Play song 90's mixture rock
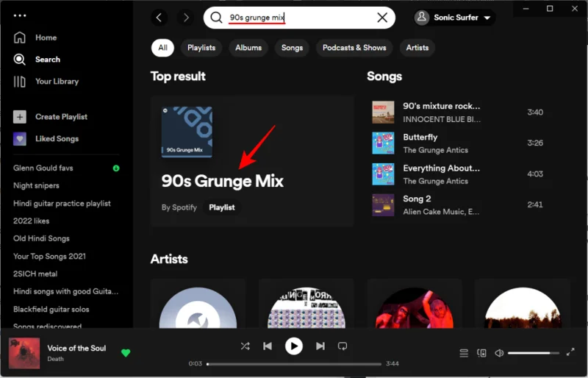The height and width of the screenshot is (378, 588). tap(442, 106)
